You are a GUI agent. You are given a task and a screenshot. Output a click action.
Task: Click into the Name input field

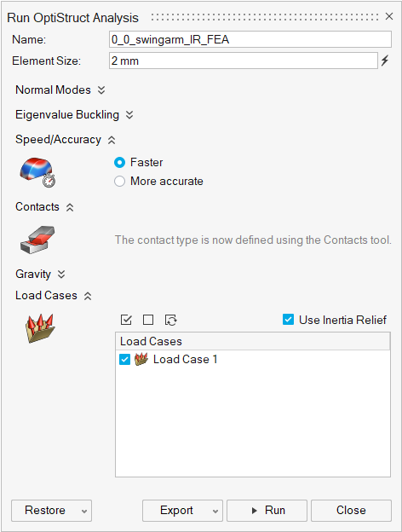point(250,39)
